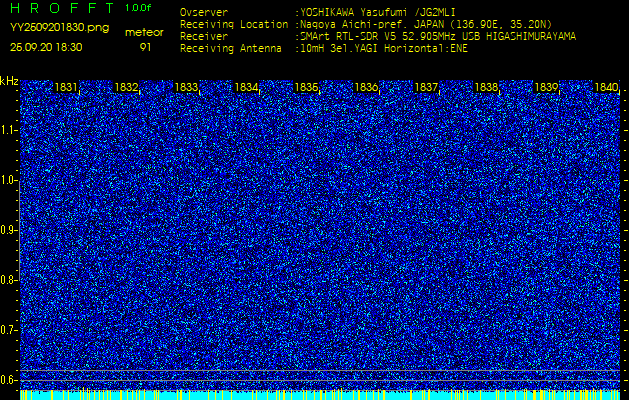This screenshot has height=400, width=629.
Task: Click the 1840 time marker
Action: 606,87
